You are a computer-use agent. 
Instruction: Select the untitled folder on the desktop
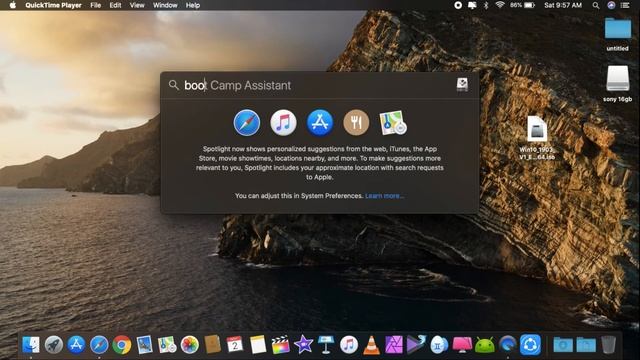[x=618, y=34]
